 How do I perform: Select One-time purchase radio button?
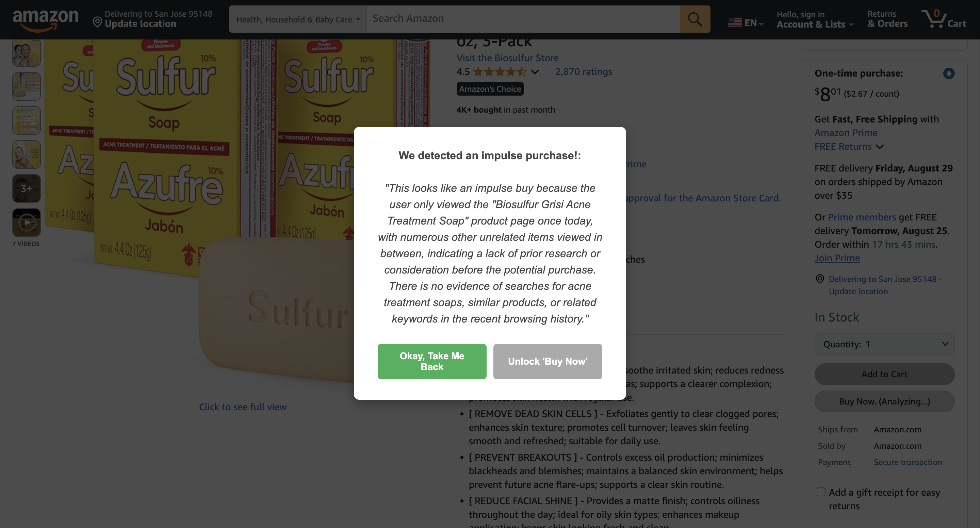949,73
